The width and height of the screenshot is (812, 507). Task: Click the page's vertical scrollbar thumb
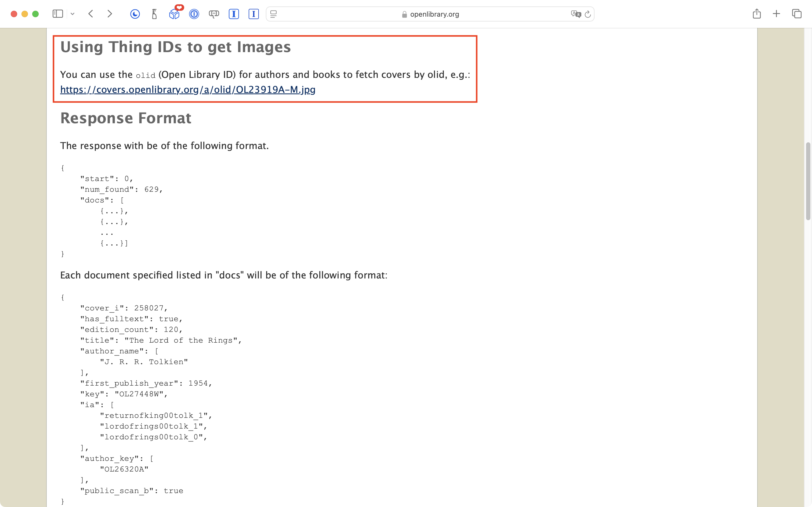coord(808,181)
